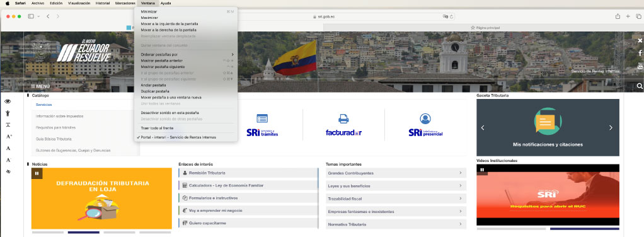Click the person accessibility icon
The image size is (644, 237).
(x=8, y=113)
